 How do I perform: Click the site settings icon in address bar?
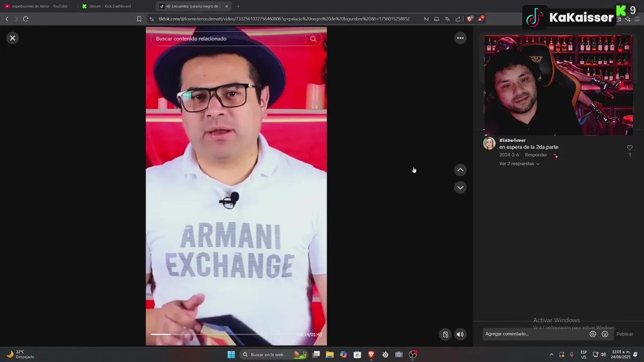pyautogui.click(x=151, y=19)
